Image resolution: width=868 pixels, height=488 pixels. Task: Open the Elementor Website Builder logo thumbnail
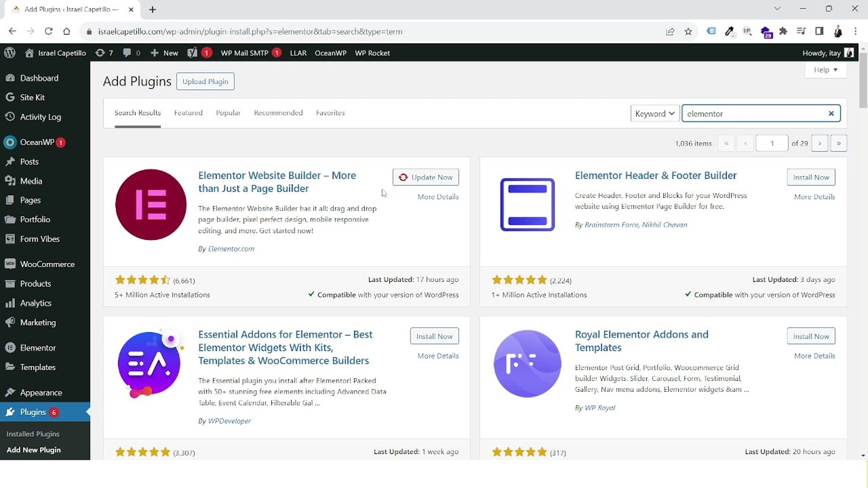(x=151, y=205)
